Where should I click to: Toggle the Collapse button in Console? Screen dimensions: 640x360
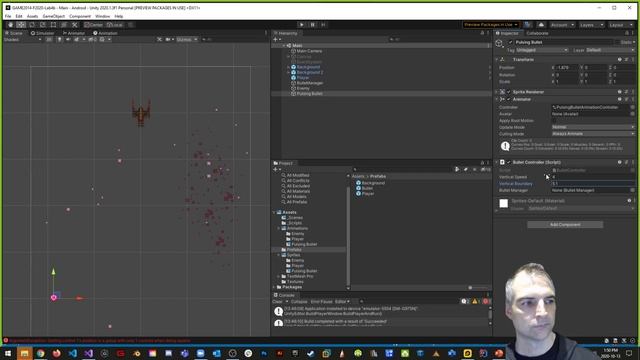[299, 302]
